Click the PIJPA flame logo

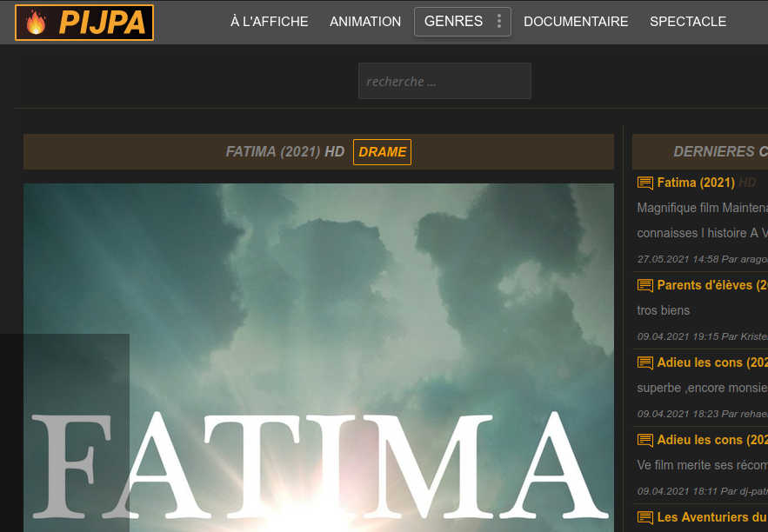click(84, 23)
